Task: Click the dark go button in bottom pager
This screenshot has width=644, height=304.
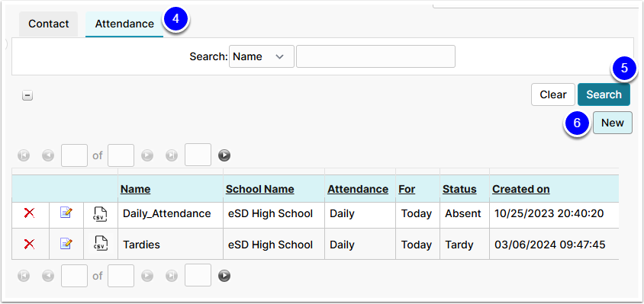Action: coord(224,276)
